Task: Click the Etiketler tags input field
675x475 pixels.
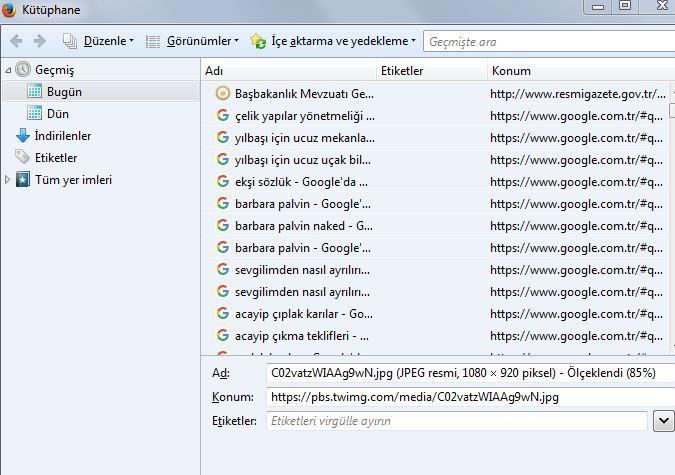Action: point(457,421)
